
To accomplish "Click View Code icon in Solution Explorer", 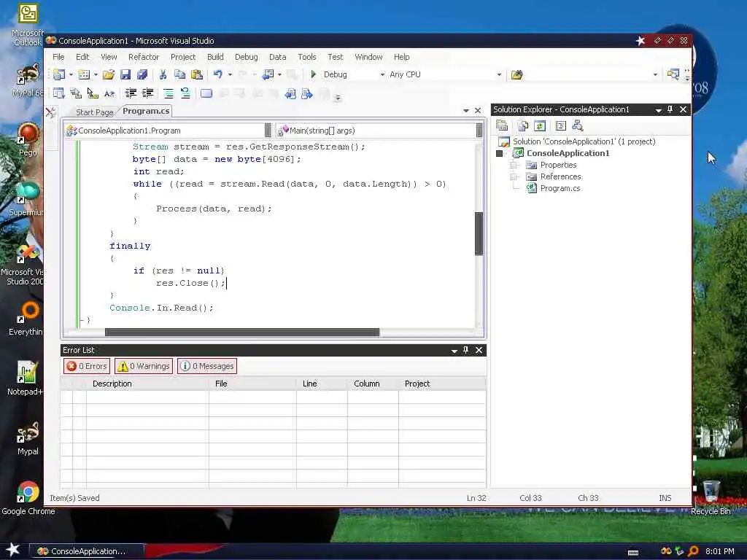I will click(x=561, y=125).
